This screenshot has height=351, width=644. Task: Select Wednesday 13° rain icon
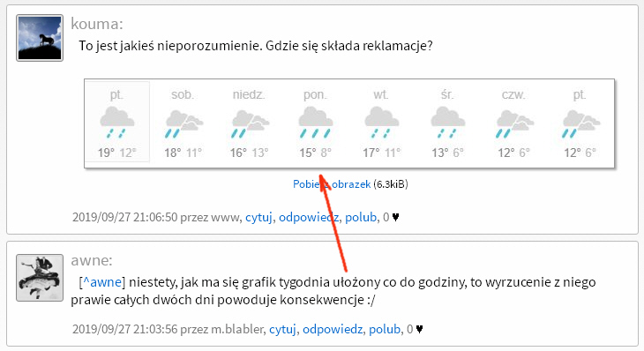point(447,123)
